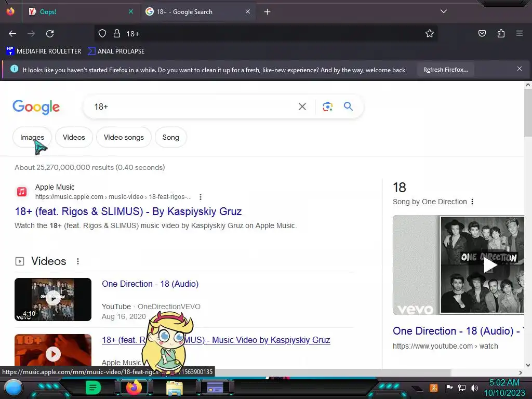Open One Direction - 18 (Audio) video link
The width and height of the screenshot is (532, 399).
[x=150, y=284]
